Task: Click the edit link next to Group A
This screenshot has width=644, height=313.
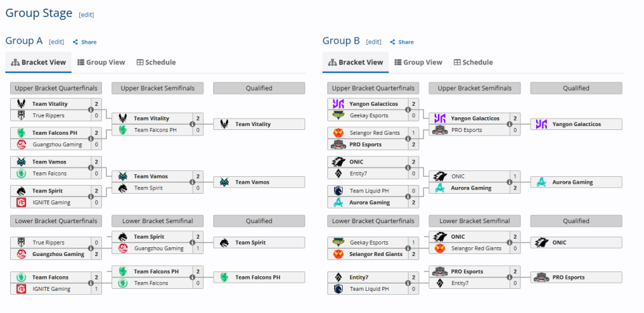Action: [x=56, y=42]
